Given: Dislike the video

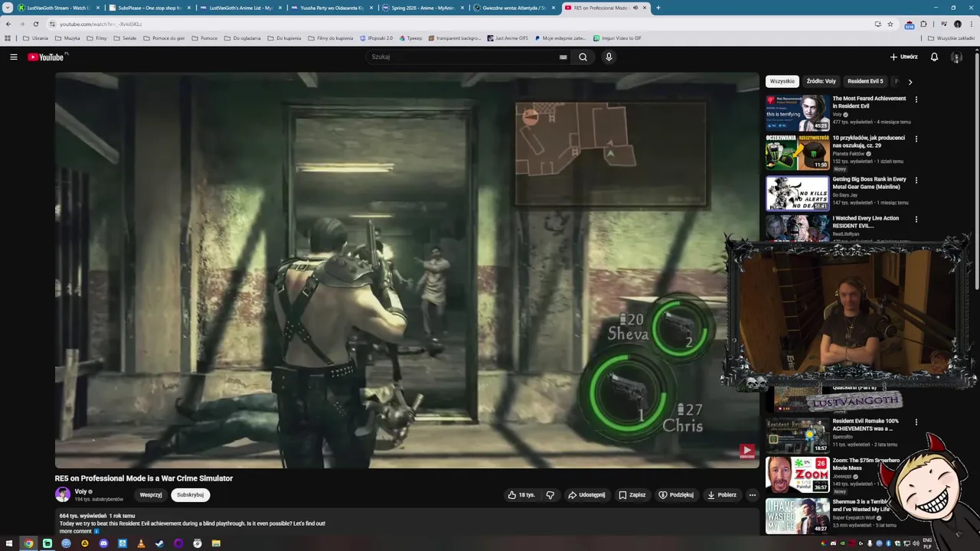Looking at the screenshot, I should click(550, 495).
